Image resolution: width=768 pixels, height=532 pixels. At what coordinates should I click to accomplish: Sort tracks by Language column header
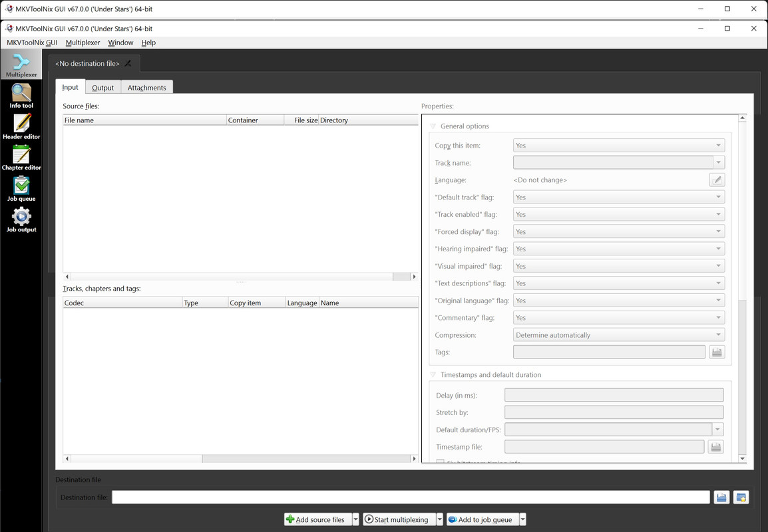pos(302,303)
